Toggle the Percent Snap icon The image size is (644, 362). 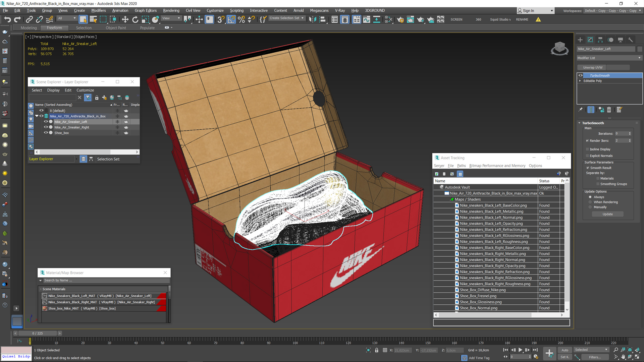241,19
